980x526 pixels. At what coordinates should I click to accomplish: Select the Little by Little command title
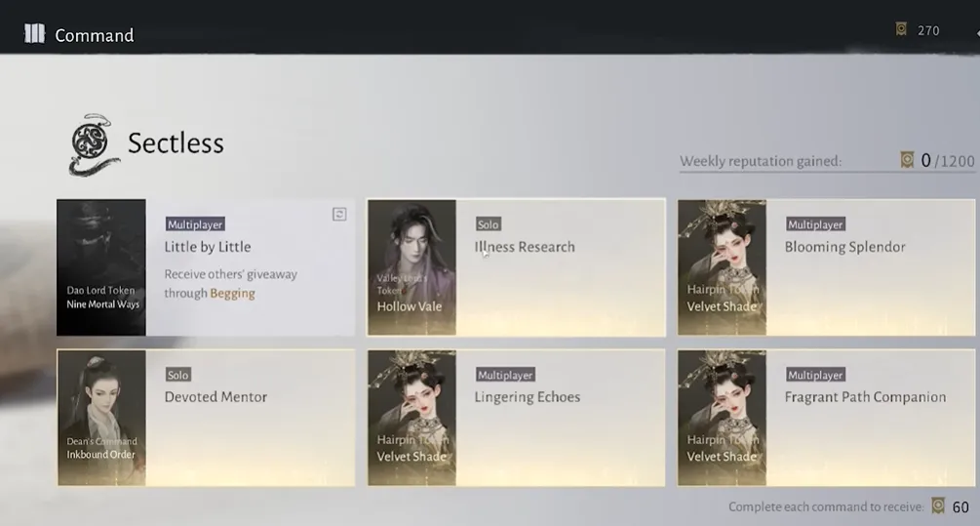[x=208, y=247]
